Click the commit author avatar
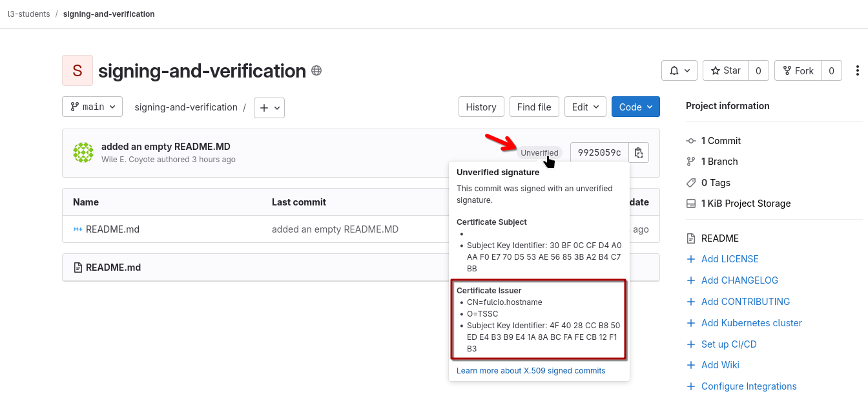 (83, 152)
